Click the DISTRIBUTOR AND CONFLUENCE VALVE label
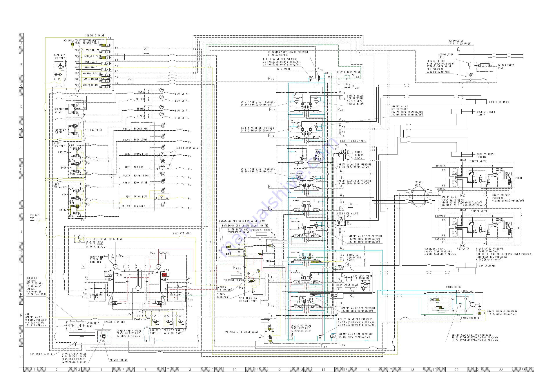 click(x=238, y=231)
